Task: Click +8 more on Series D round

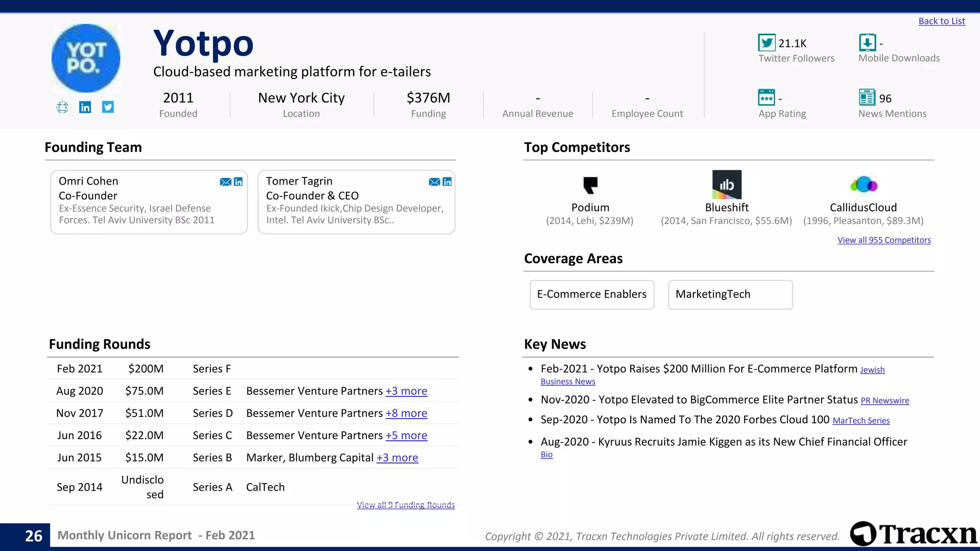Action: [x=406, y=413]
